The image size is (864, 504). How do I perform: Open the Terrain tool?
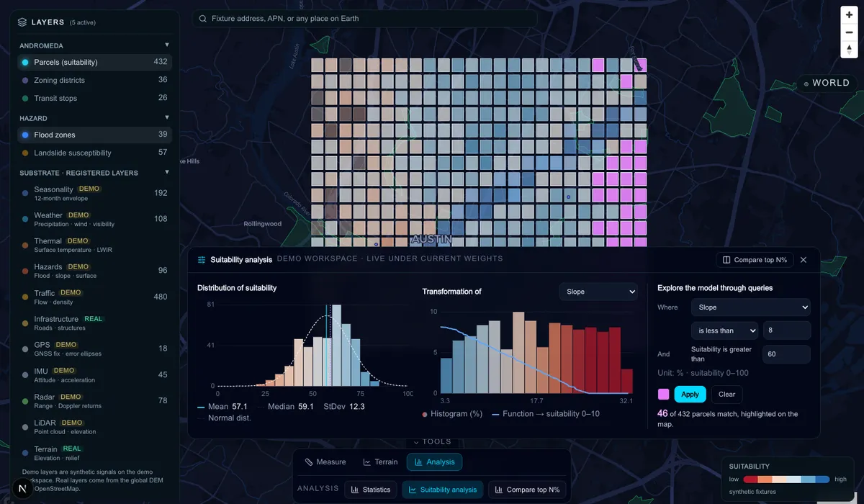point(380,462)
